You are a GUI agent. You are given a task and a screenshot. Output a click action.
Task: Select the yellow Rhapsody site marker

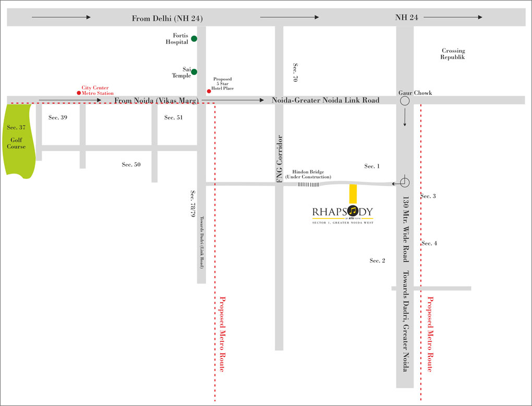353,193
